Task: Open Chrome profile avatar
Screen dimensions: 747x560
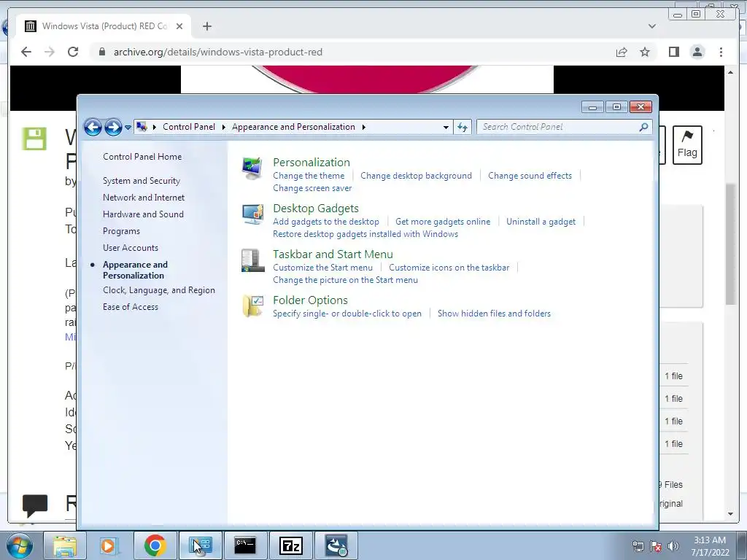Action: coord(697,52)
